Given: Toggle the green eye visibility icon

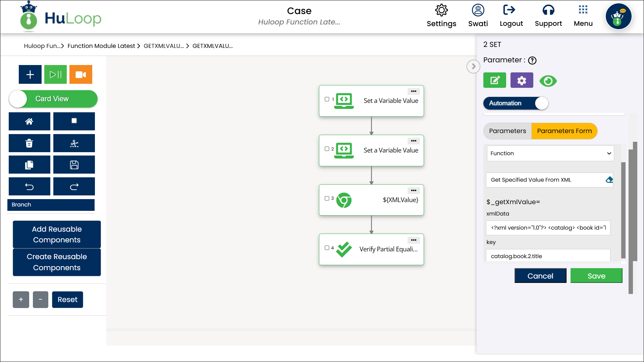Looking at the screenshot, I should (x=548, y=81).
